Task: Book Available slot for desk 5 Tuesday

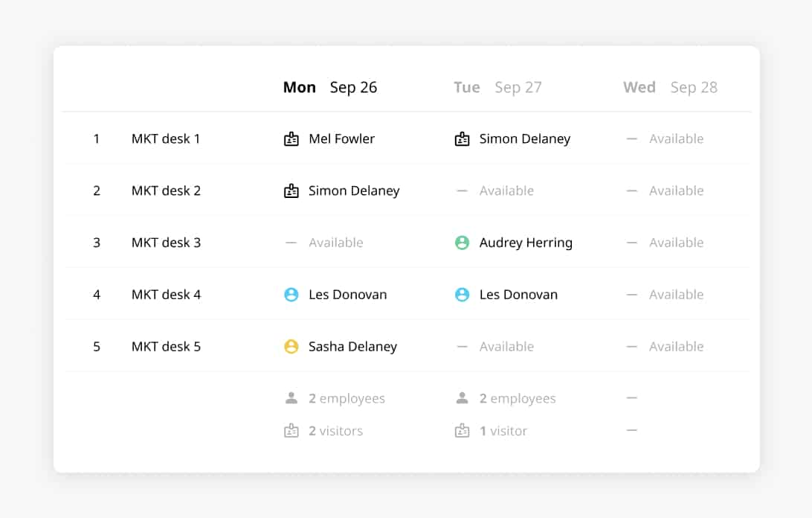Action: [506, 346]
